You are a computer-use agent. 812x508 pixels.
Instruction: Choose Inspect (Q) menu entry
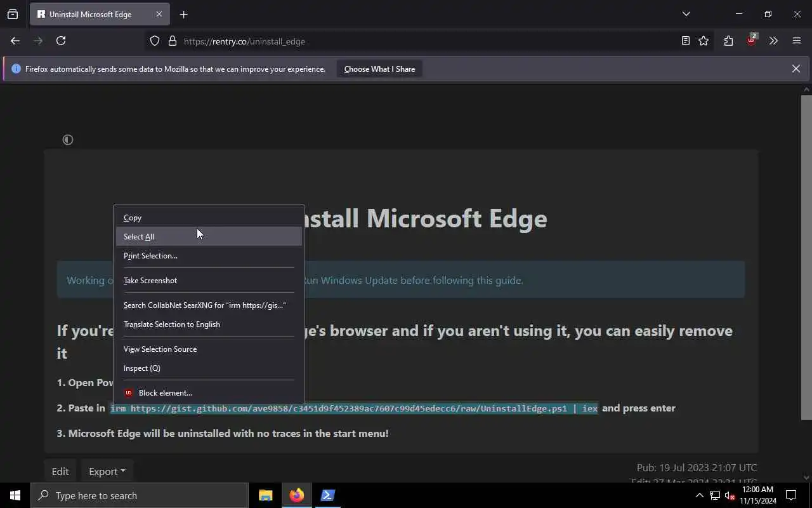coord(209,368)
